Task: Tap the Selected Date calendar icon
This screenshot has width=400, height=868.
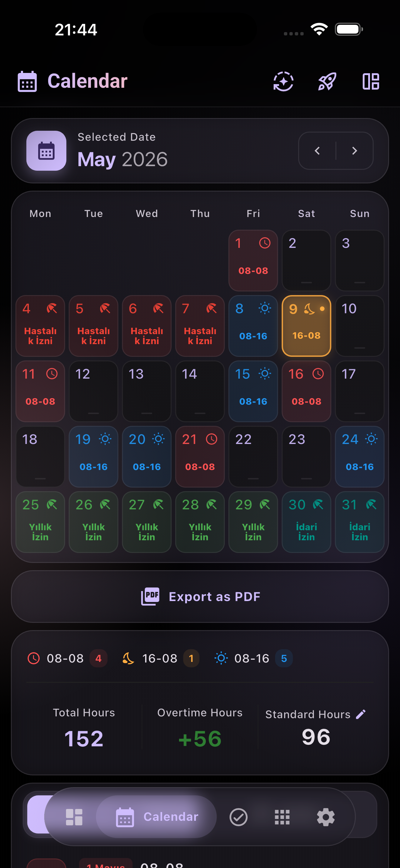Action: tap(46, 151)
